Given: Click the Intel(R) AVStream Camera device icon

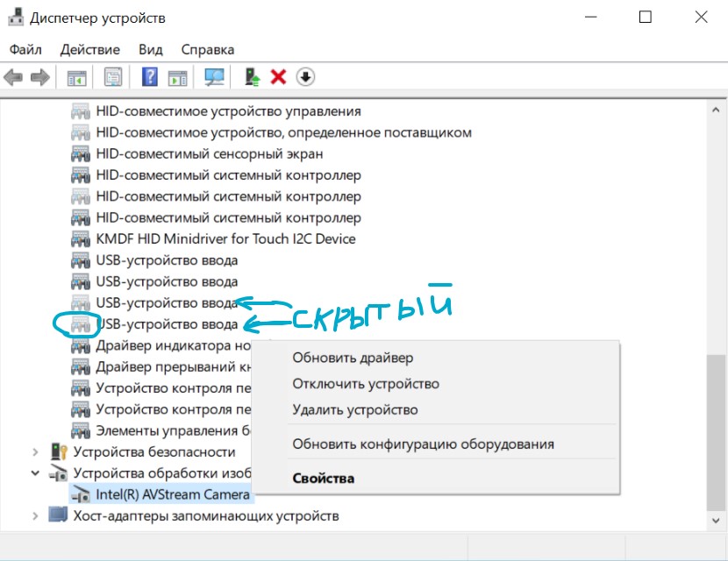Looking at the screenshot, I should pyautogui.click(x=81, y=494).
